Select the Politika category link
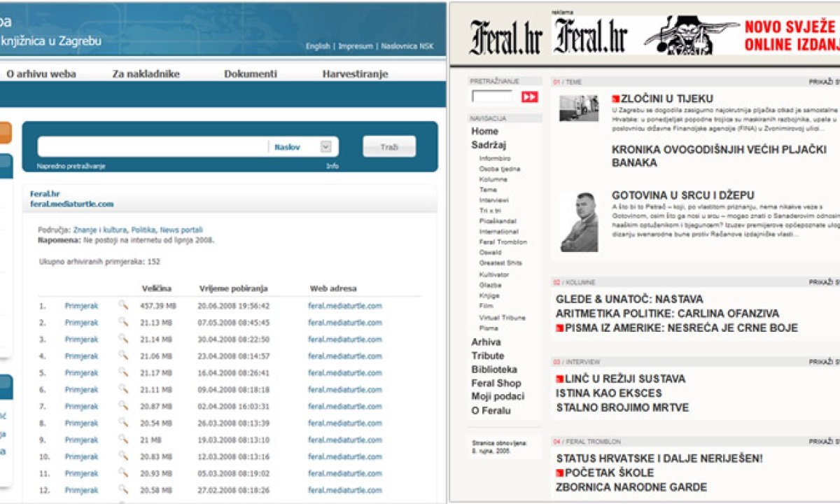This screenshot has height=504, width=840. 143,230
